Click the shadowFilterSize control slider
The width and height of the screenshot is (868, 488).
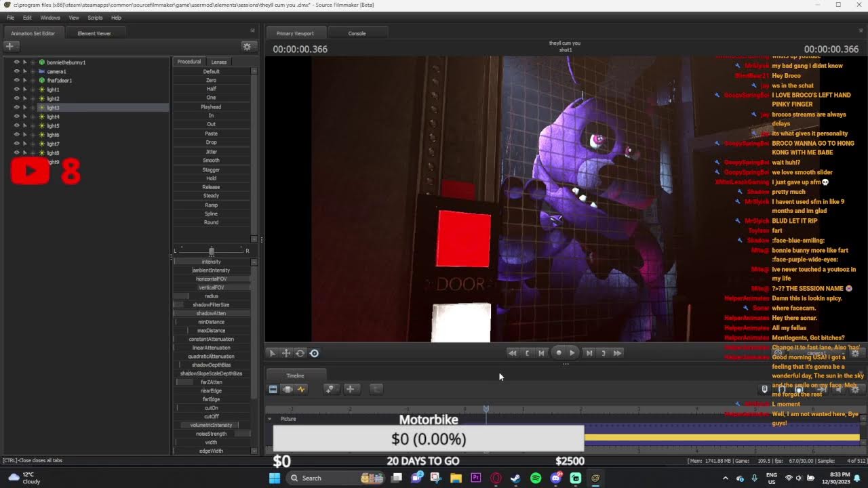tap(211, 304)
